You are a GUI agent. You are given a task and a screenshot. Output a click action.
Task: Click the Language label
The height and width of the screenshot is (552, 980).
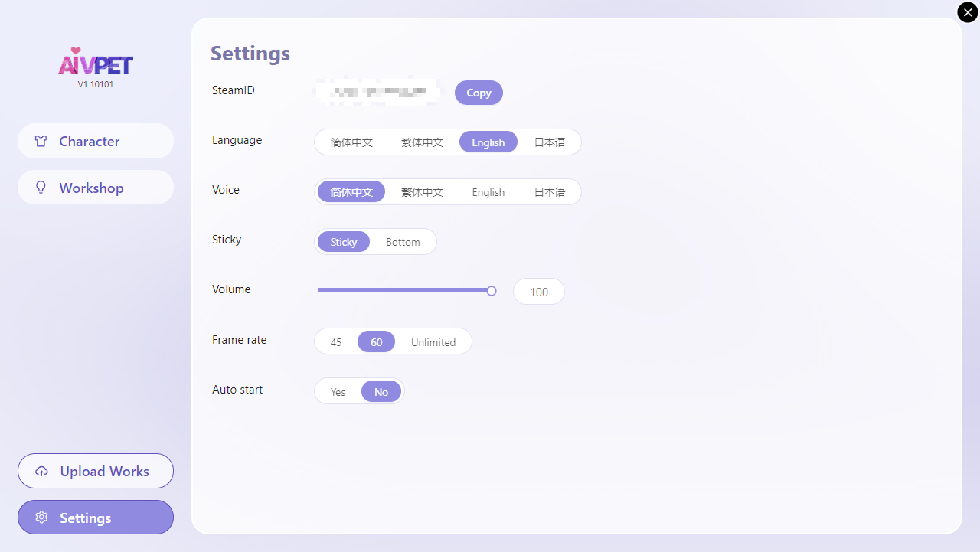point(237,140)
